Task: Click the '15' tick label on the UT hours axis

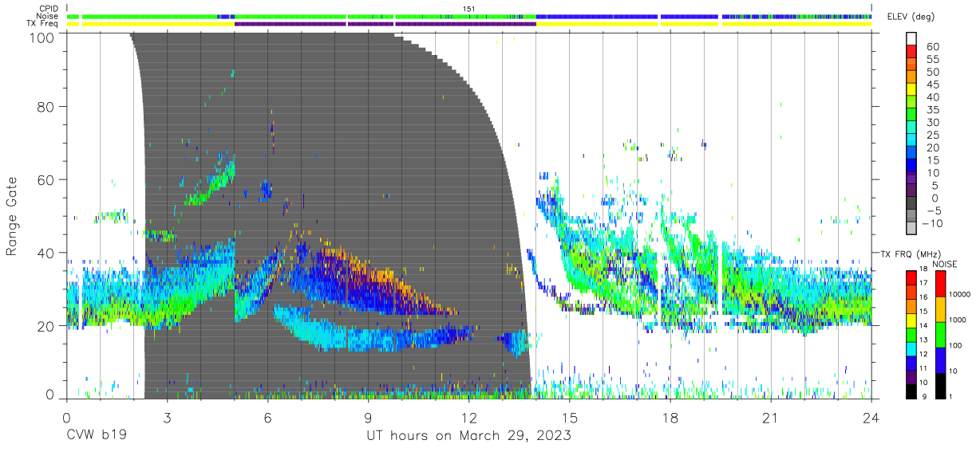Action: (x=569, y=418)
